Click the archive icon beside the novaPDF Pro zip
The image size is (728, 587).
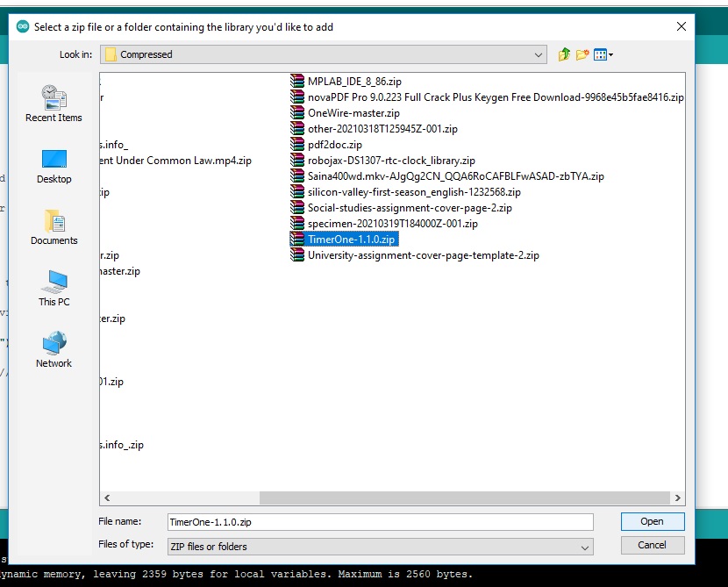click(297, 97)
